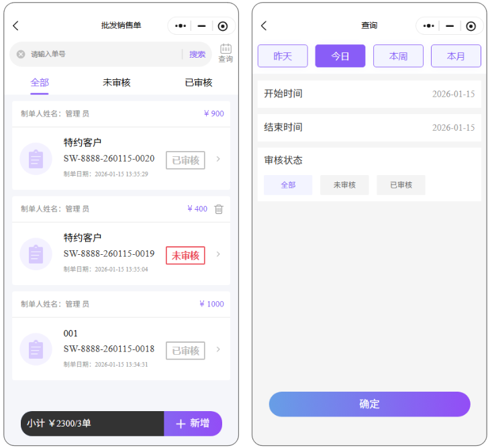Image resolution: width=490 pixels, height=448 pixels.
Task: Open the 开始时间 date picker
Action: [x=369, y=94]
